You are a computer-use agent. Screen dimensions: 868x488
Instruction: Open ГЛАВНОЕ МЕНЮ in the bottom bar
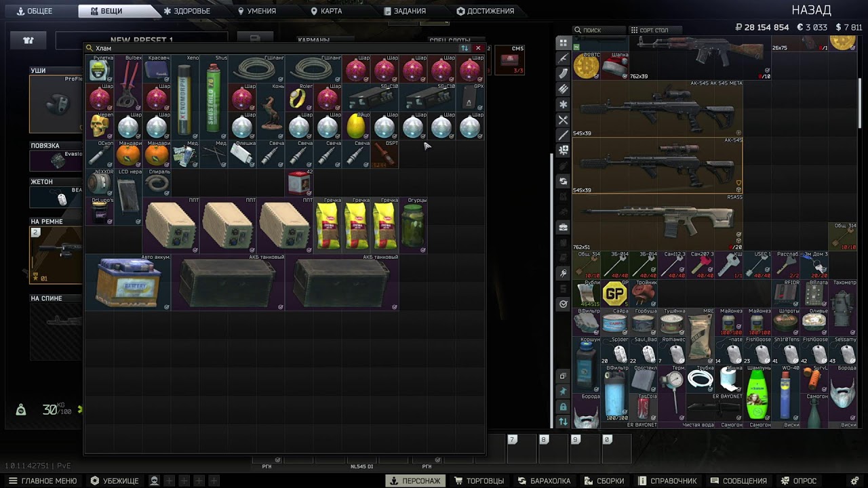coord(43,481)
